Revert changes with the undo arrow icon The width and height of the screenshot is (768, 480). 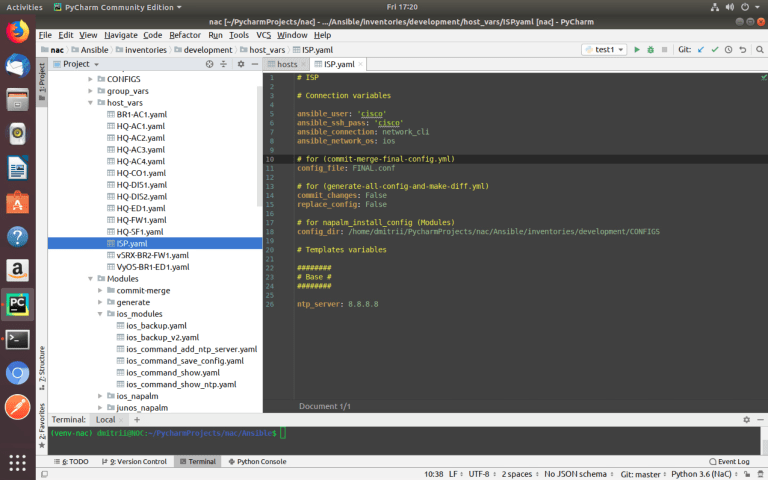pyautogui.click(x=743, y=49)
